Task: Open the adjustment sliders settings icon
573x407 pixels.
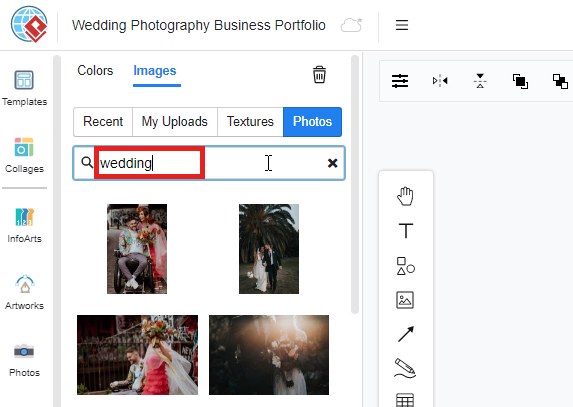Action: click(400, 81)
